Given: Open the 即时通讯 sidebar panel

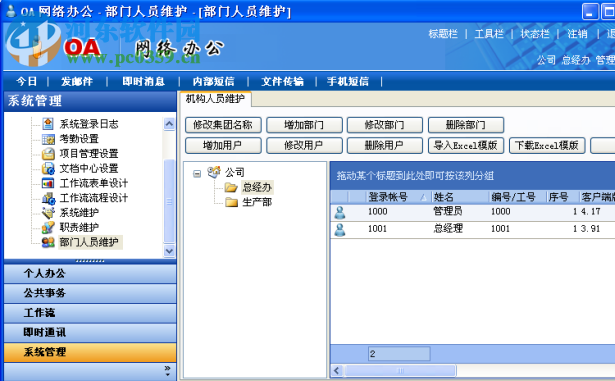Looking at the screenshot, I should point(90,333).
